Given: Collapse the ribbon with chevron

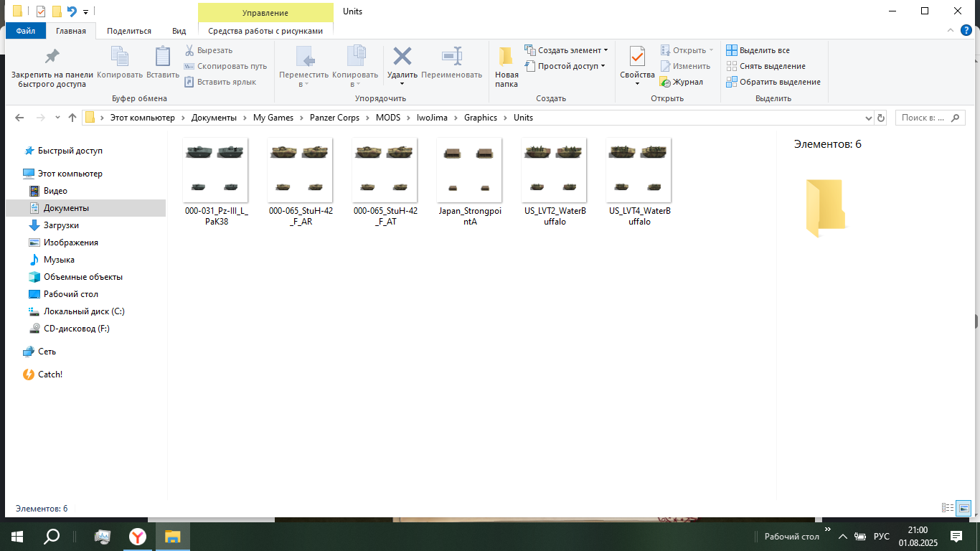Looking at the screenshot, I should tap(950, 31).
